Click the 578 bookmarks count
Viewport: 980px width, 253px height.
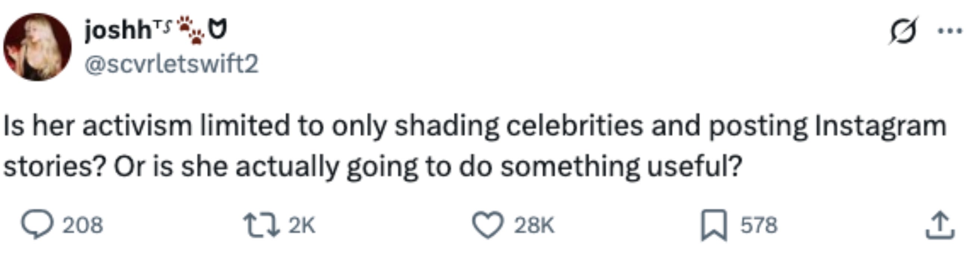759,225
